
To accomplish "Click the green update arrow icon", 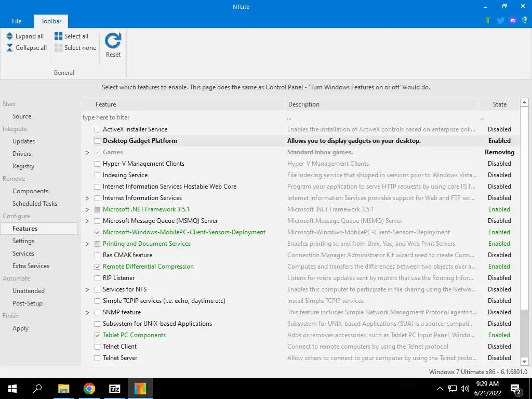I will tap(488, 20).
